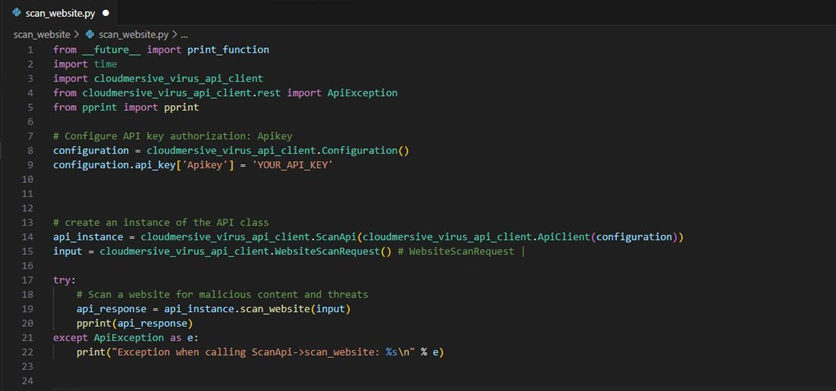Click line number 9 in the gutter
The width and height of the screenshot is (836, 391).
click(x=30, y=165)
